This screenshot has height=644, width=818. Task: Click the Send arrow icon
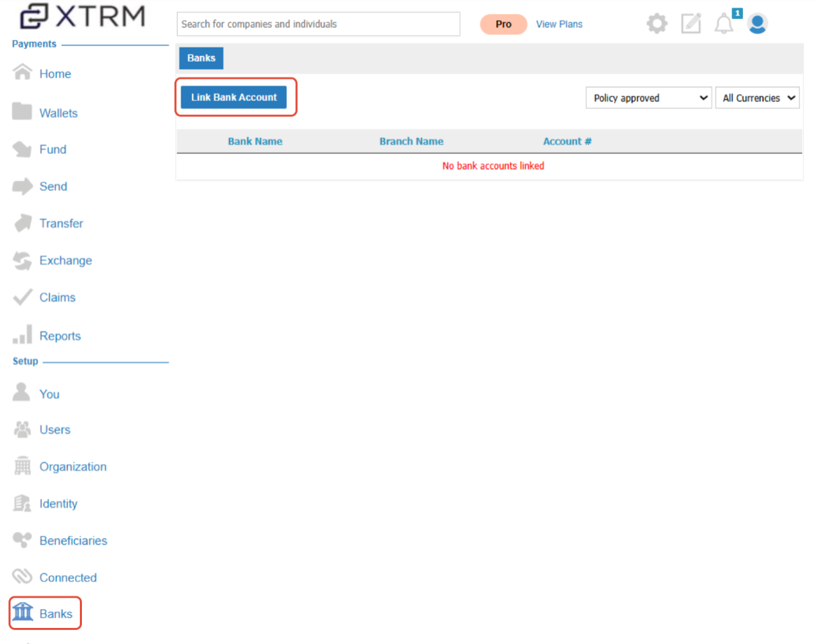point(22,186)
